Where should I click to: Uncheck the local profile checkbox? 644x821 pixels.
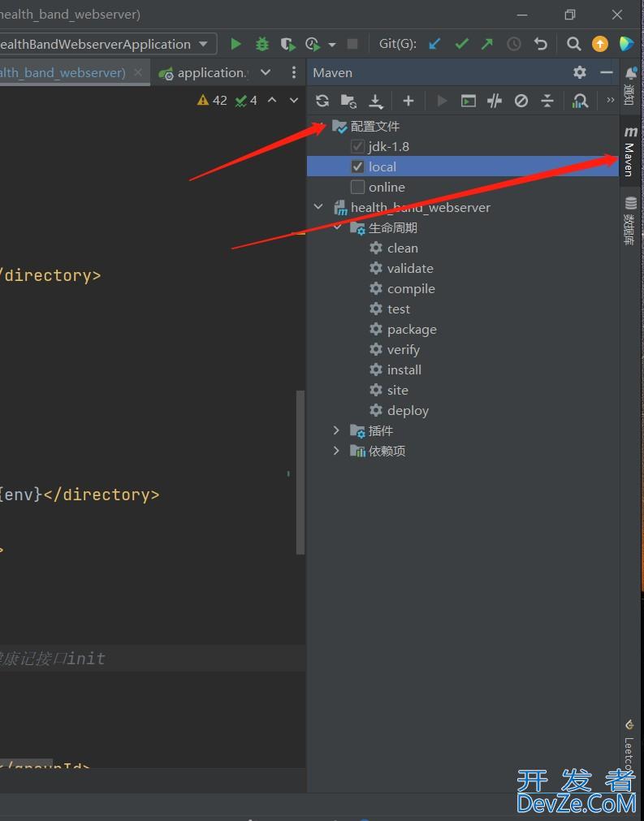click(x=357, y=166)
